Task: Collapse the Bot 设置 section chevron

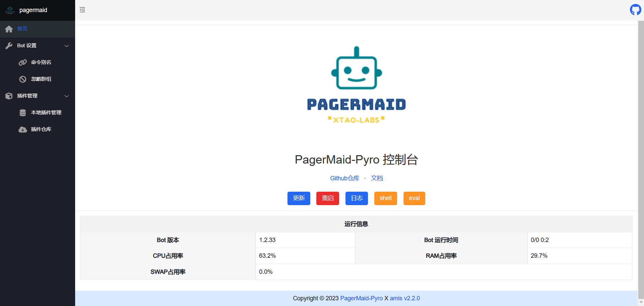Action: pos(67,46)
